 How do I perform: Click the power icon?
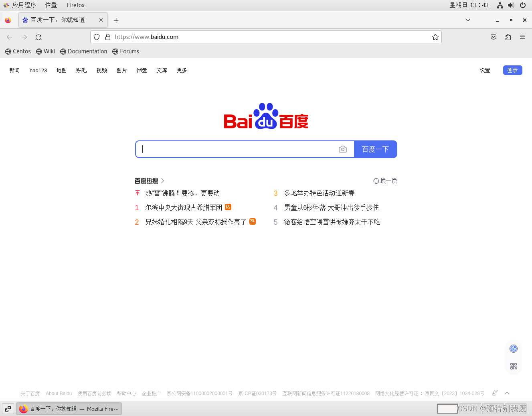(x=523, y=5)
